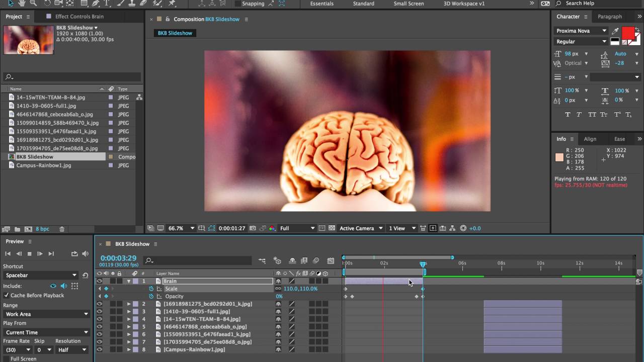The image size is (644, 362).
Task: Switch to the Align tab
Action: click(590, 139)
